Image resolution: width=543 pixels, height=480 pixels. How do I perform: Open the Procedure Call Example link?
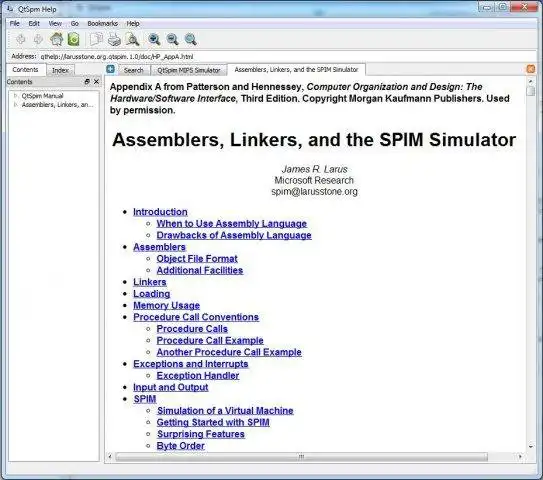click(210, 341)
